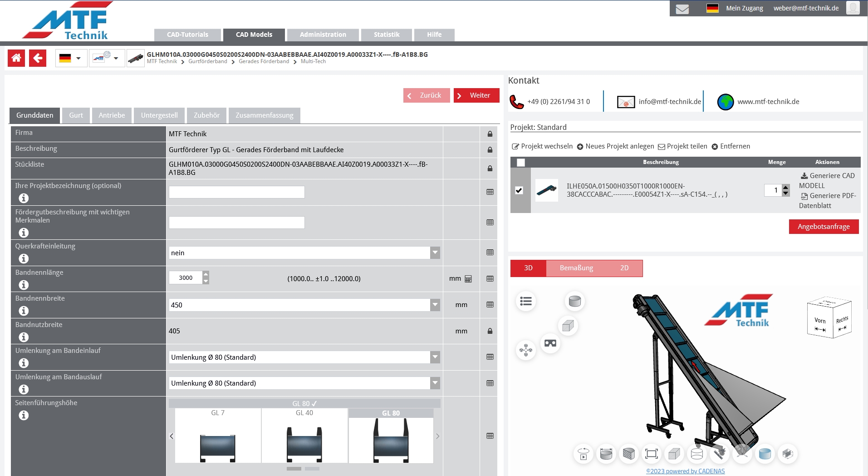Click into the Ihre Projektbezeichnung input field
The image size is (868, 476).
pos(236,192)
